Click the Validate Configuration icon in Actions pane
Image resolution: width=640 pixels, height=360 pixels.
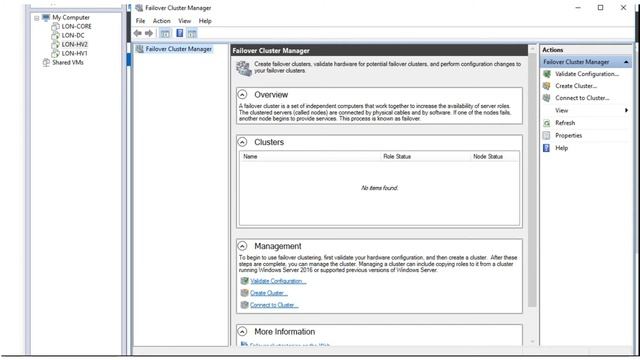click(x=547, y=74)
